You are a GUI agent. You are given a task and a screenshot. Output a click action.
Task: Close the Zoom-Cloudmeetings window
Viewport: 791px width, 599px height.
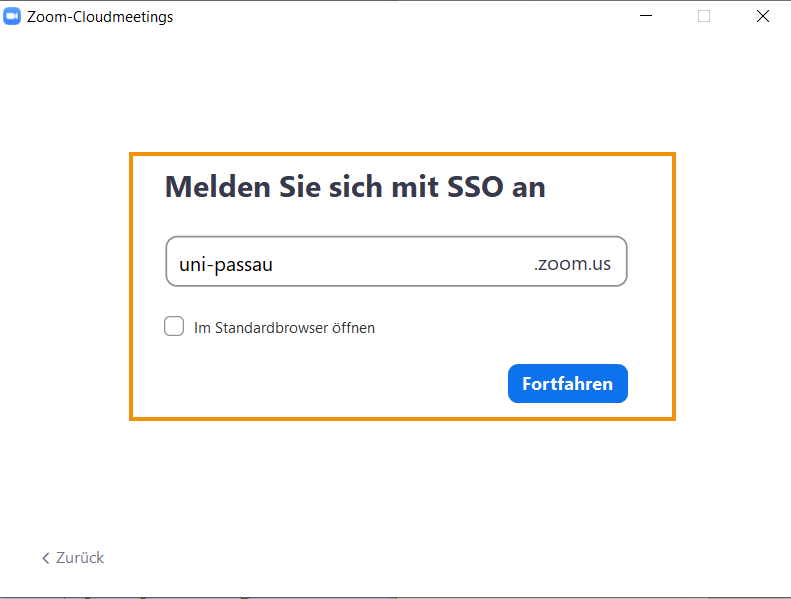[763, 16]
